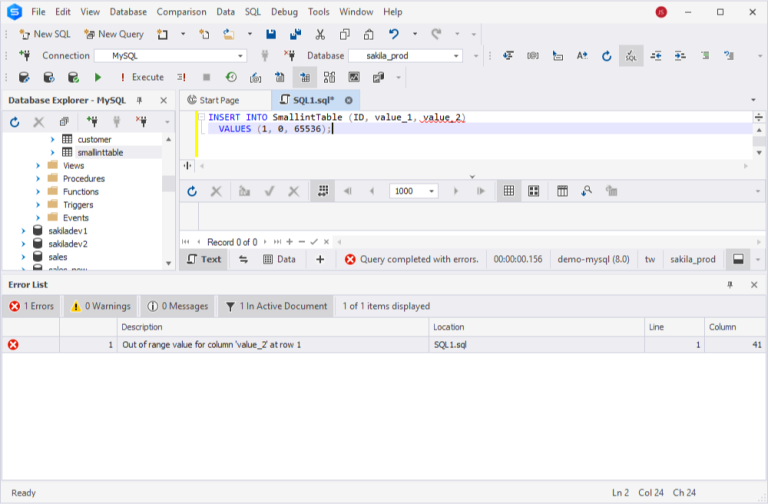
Task: Click the New SQL button
Action: (x=45, y=34)
